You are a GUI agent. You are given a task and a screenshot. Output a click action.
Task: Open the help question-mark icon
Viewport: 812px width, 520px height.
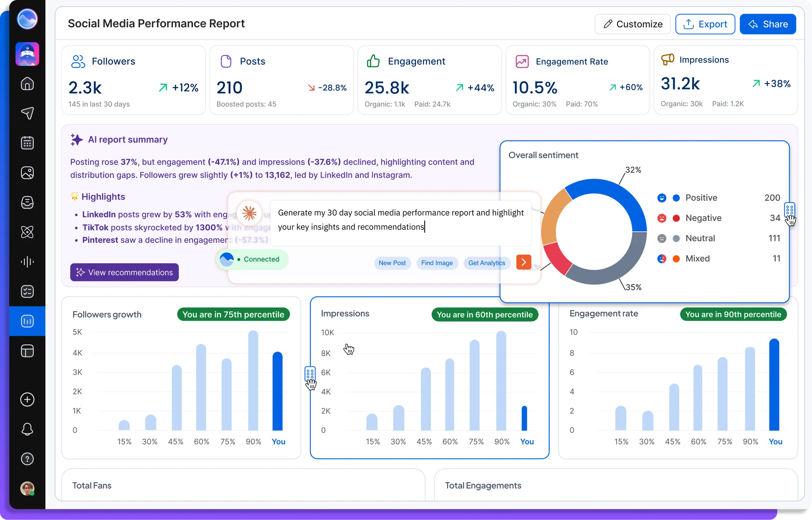pos(27,459)
